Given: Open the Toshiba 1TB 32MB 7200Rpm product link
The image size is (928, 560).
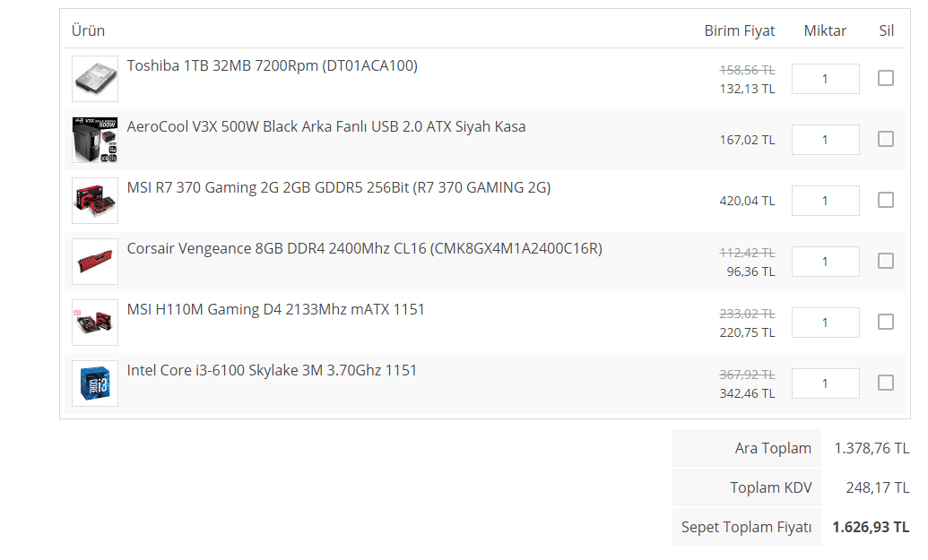Looking at the screenshot, I should click(x=273, y=65).
